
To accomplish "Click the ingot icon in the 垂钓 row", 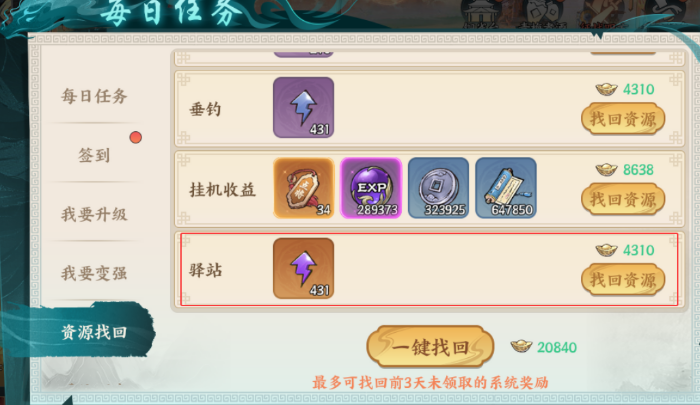I will click(x=607, y=89).
